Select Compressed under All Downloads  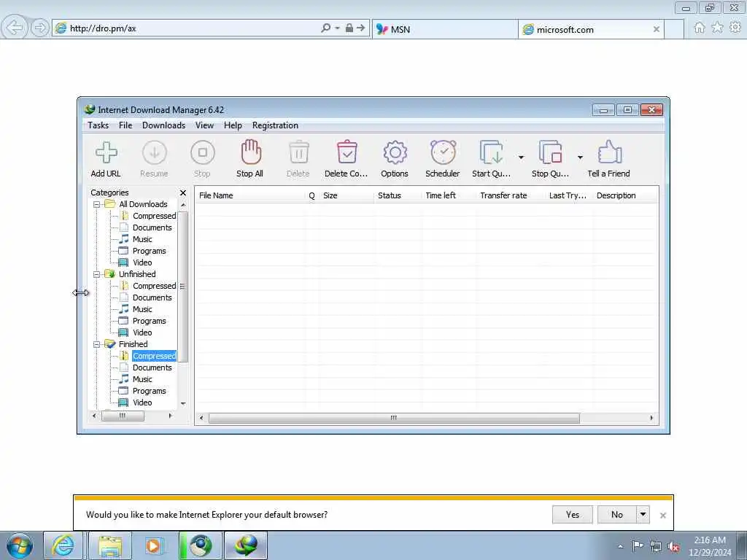pos(154,216)
